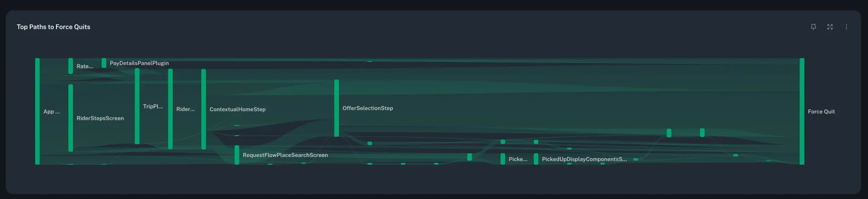
Task: Click the Top Paths to Force Quits title
Action: 53,27
